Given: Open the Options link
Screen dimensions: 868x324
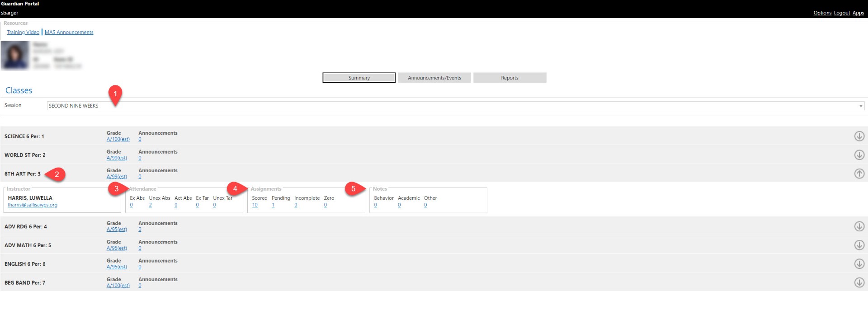Looking at the screenshot, I should click(822, 13).
